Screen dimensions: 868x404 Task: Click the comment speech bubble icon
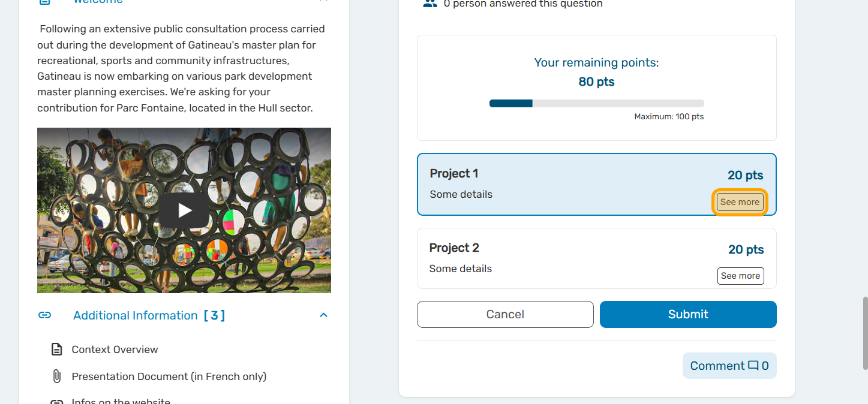pyautogui.click(x=753, y=366)
